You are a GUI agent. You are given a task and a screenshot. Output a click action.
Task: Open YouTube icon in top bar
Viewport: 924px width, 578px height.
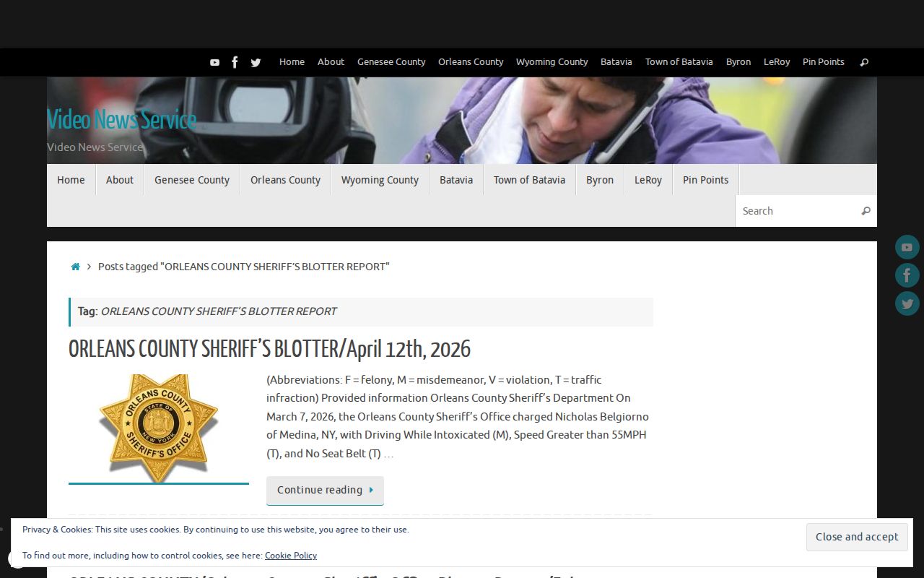[214, 62]
